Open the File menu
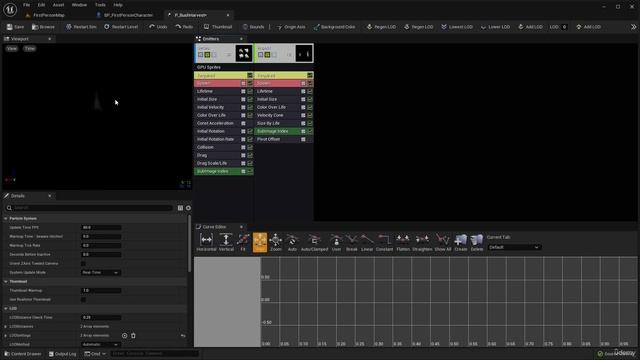This screenshot has width=640, height=360. click(27, 5)
